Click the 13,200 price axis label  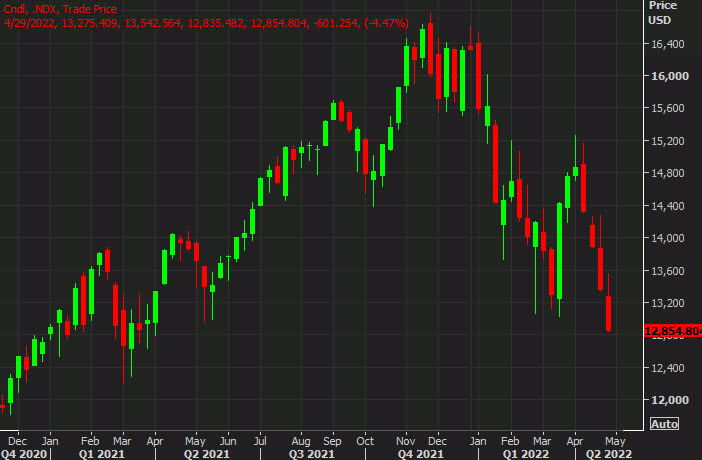click(663, 303)
